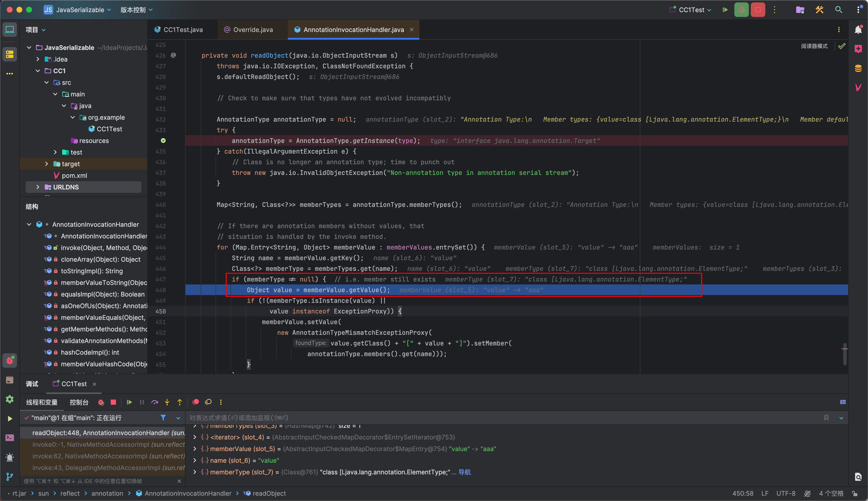Click the thread filter funnel icon
The height and width of the screenshot is (501, 868).
[163, 418]
